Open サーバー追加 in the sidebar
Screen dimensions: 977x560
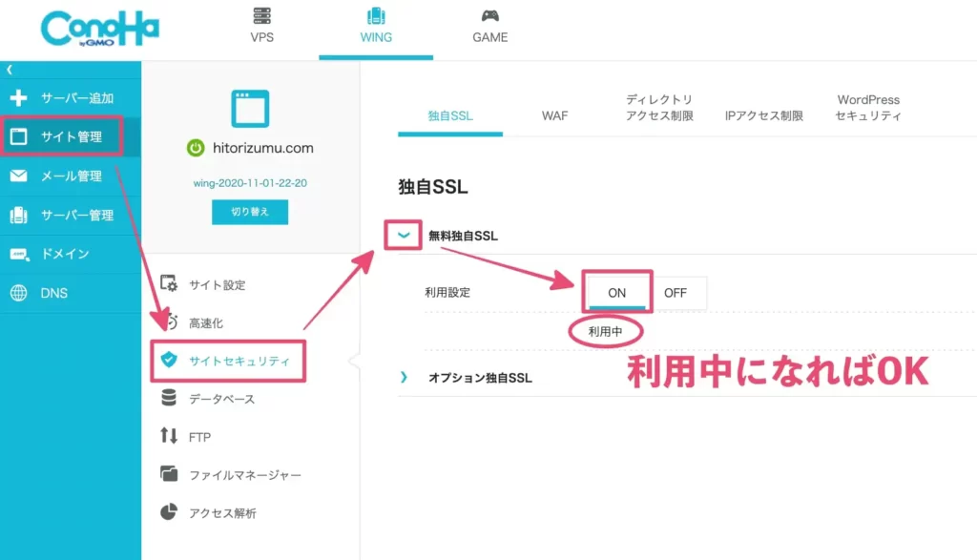click(x=71, y=98)
